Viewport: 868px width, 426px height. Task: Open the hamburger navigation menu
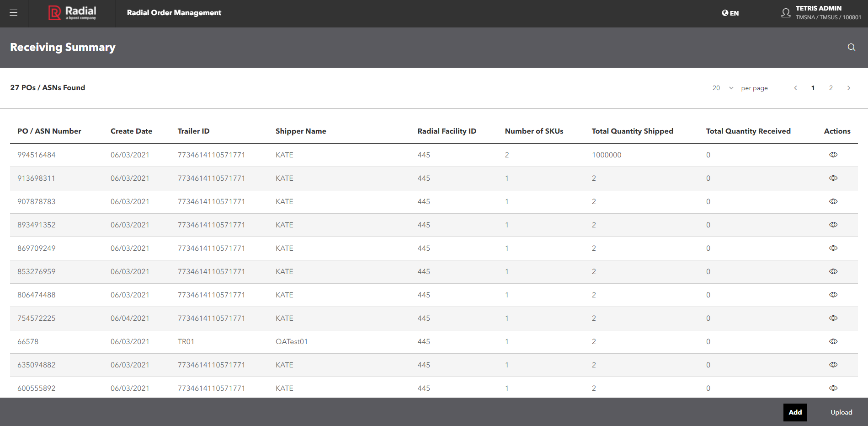tap(13, 13)
